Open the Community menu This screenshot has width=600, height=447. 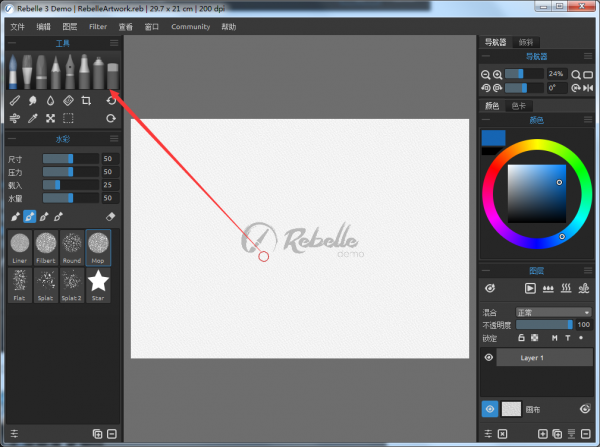190,27
